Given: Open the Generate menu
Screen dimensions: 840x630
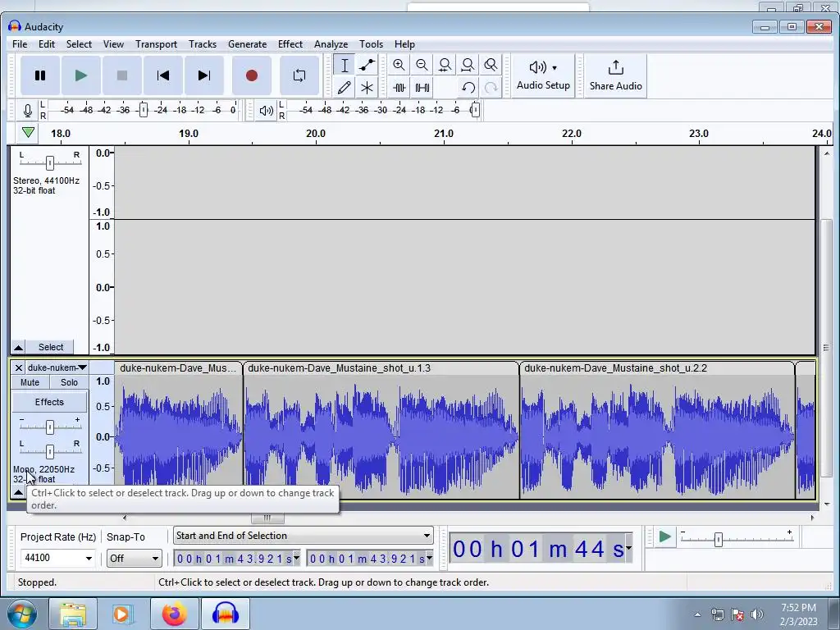Looking at the screenshot, I should [247, 44].
